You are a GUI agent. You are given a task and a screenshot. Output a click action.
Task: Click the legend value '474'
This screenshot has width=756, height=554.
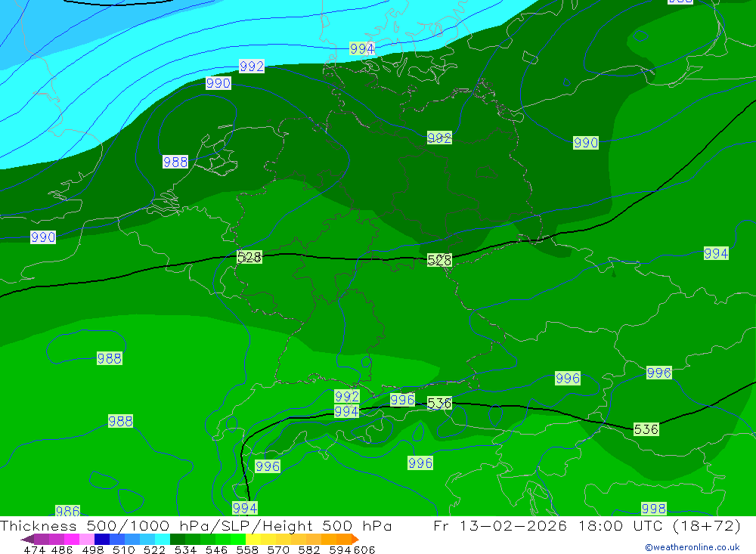pos(34,550)
